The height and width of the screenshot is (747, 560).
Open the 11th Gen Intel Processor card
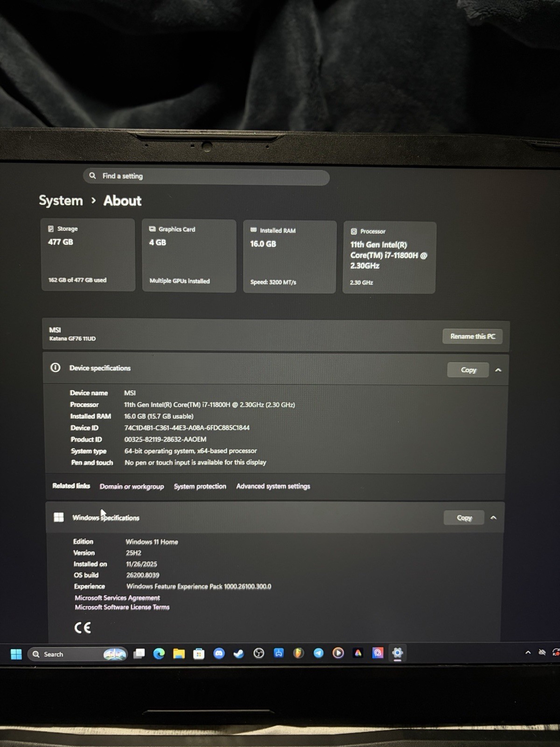point(389,258)
